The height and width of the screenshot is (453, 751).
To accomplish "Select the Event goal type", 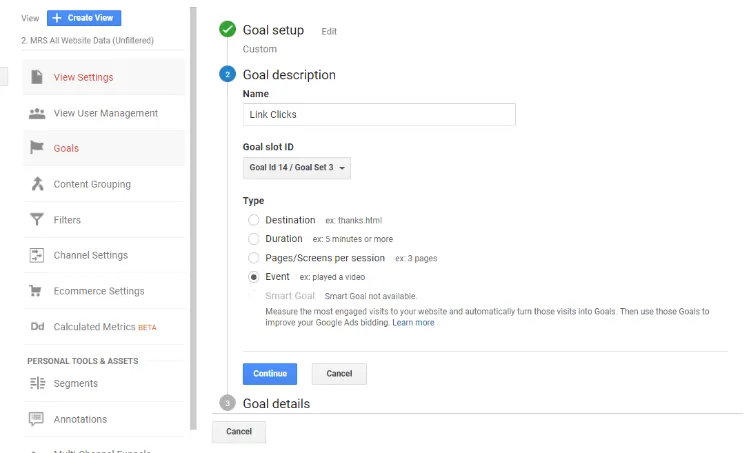I will (x=254, y=277).
